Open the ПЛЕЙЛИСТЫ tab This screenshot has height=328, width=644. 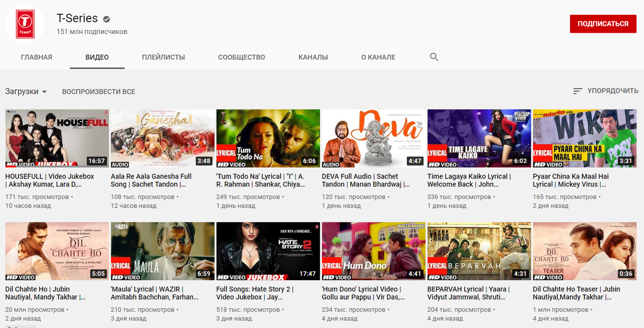click(164, 57)
